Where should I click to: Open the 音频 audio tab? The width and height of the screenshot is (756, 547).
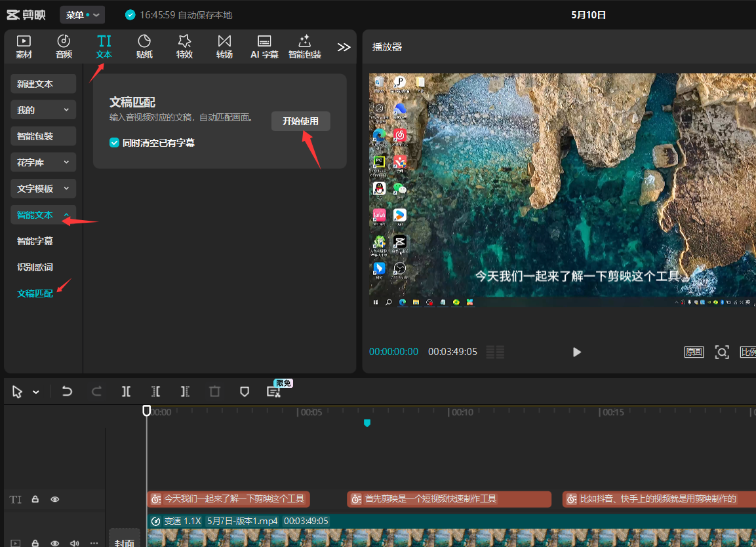(x=64, y=47)
